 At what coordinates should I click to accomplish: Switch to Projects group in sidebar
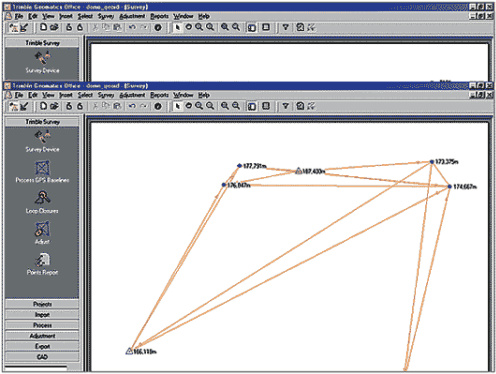tap(42, 304)
